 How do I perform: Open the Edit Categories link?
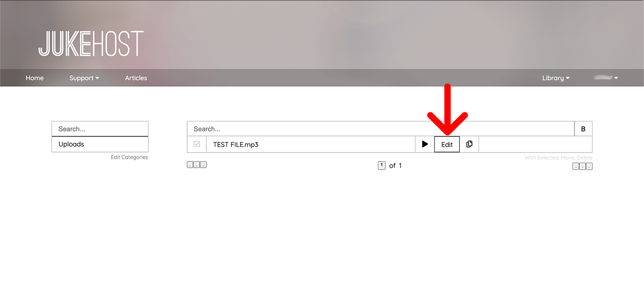(x=129, y=157)
